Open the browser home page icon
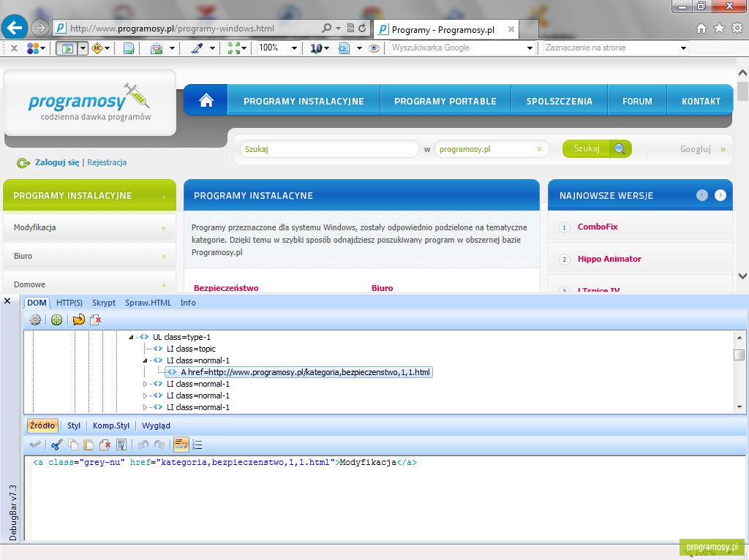The height and width of the screenshot is (560, 749). point(701,29)
